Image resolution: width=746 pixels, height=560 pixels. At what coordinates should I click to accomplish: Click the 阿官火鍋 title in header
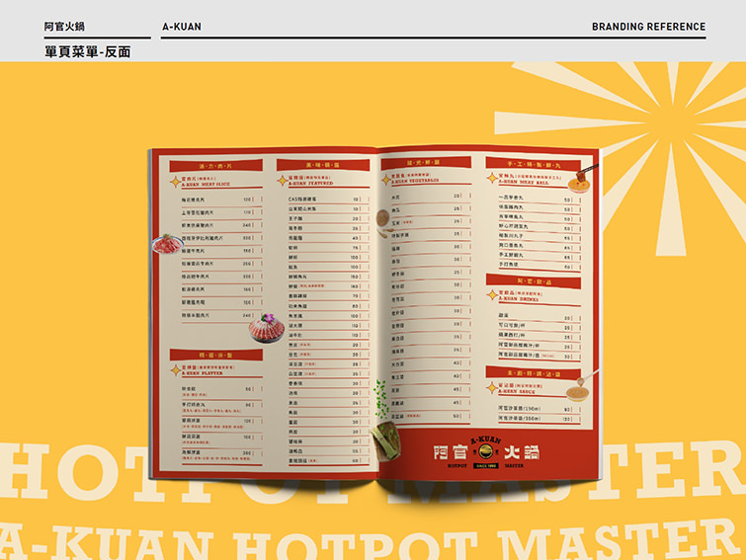point(64,27)
